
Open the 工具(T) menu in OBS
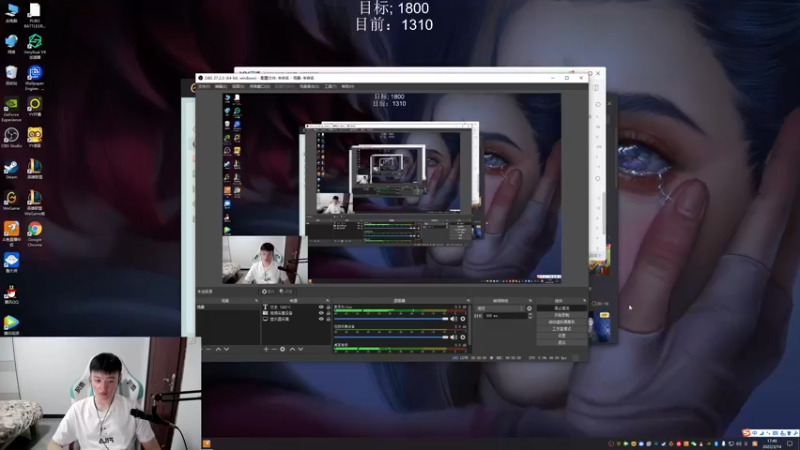tap(330, 86)
